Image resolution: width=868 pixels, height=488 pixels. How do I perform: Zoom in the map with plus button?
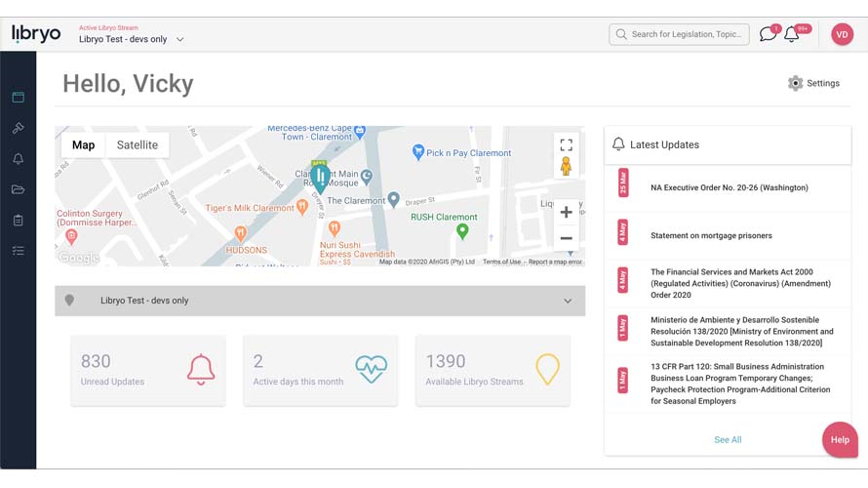566,213
